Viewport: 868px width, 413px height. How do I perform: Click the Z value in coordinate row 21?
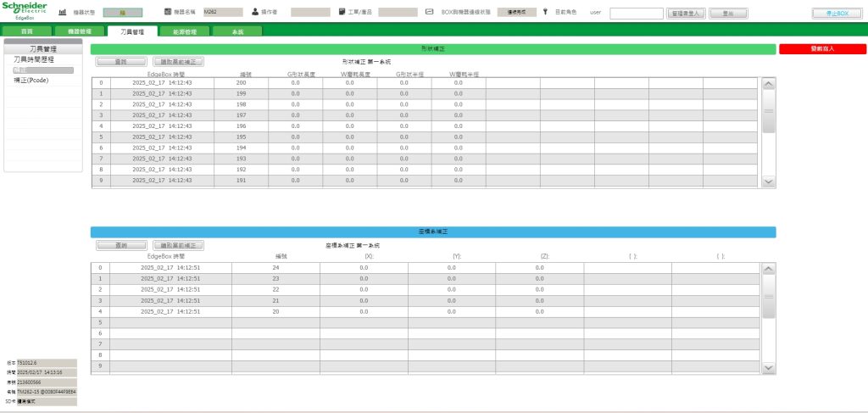[x=539, y=300]
